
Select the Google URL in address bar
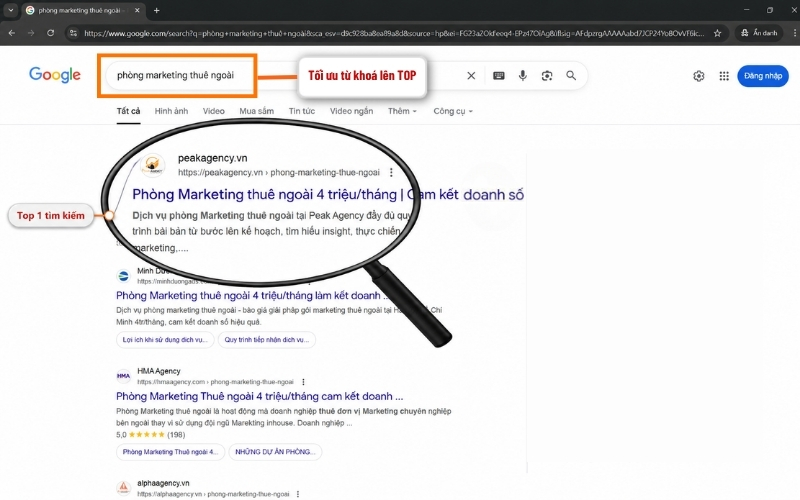[393, 33]
